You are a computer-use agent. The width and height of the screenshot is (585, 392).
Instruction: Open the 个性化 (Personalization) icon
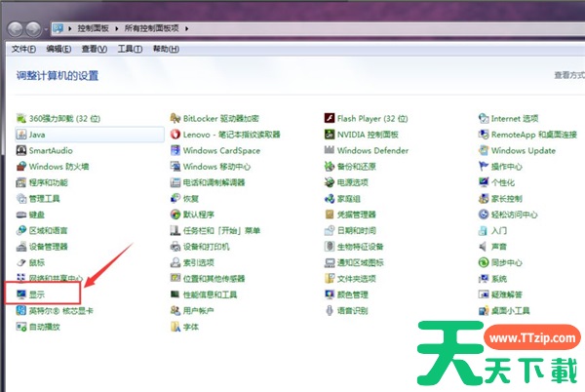502,182
